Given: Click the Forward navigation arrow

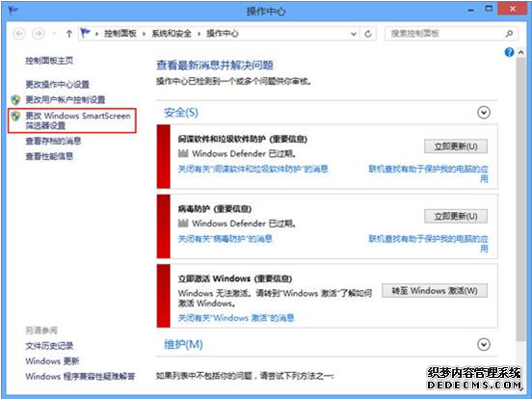Looking at the screenshot, I should coord(39,34).
